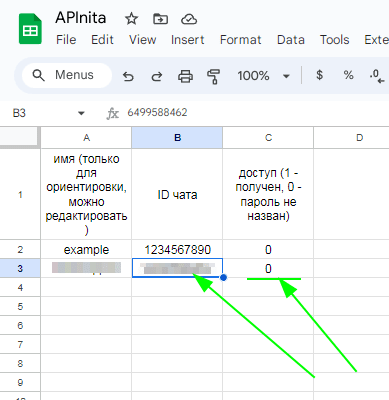The width and height of the screenshot is (389, 400).
Task: Select column A header
Action: point(86,138)
